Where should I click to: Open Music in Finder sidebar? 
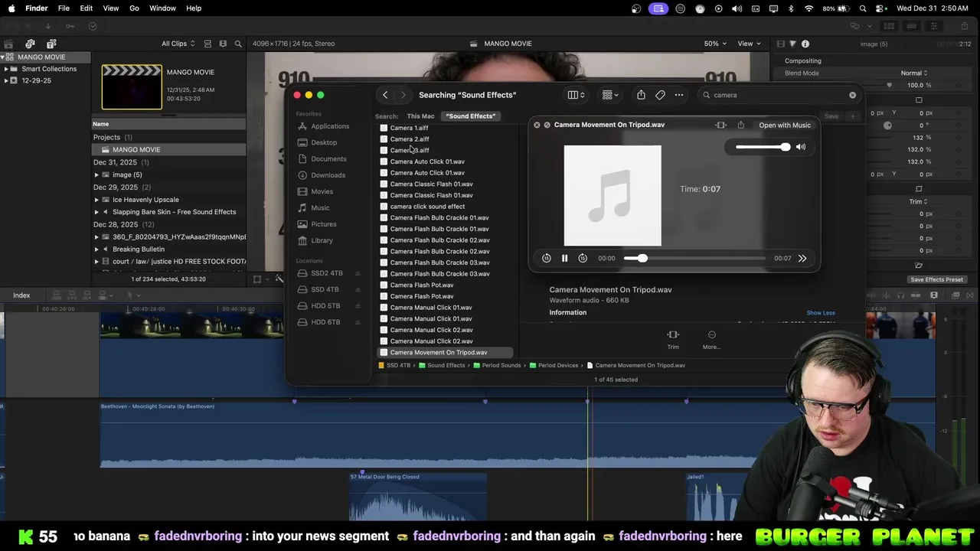(320, 208)
